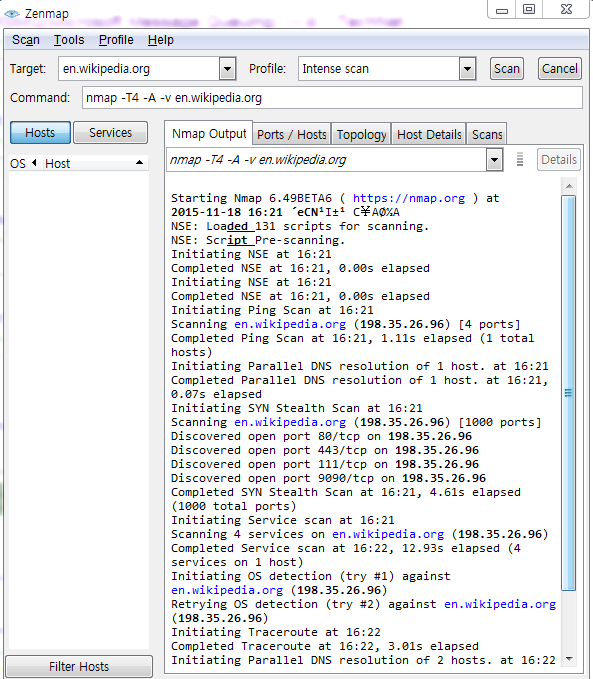Expand the scan output selector dropdown
Viewport: 593px width, 679px height.
point(494,160)
